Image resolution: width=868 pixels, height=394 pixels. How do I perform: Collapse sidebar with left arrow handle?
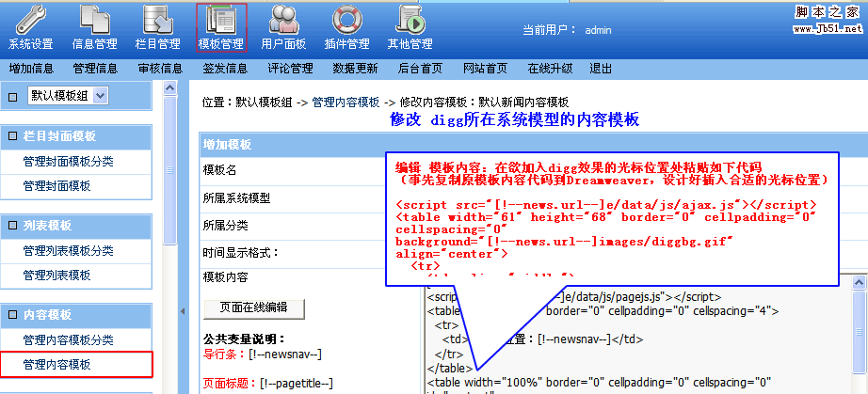tap(182, 311)
